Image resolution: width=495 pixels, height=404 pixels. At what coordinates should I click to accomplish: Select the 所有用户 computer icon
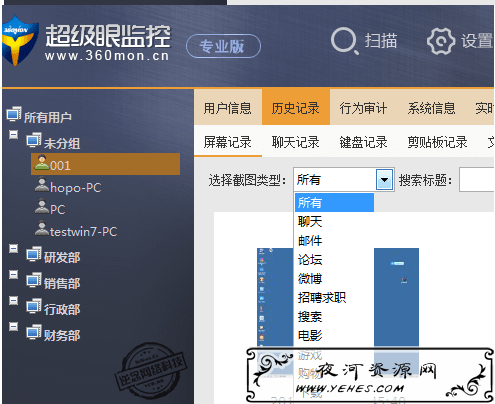click(x=14, y=114)
